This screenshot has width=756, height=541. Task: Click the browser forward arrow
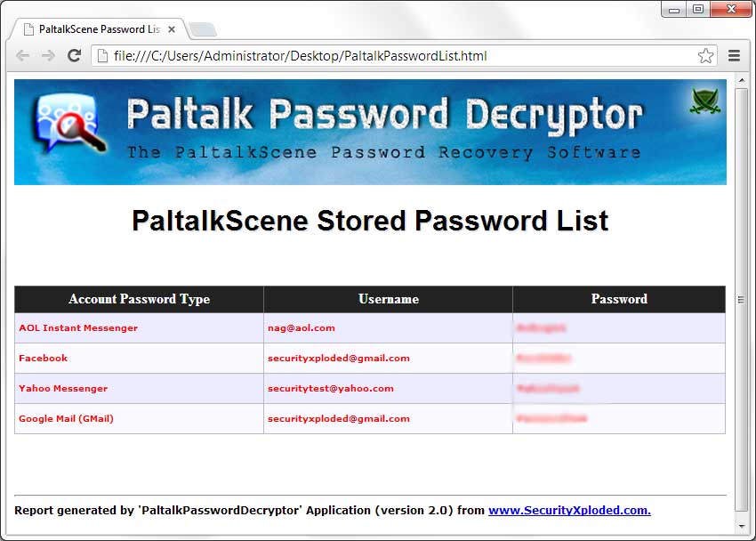(x=48, y=56)
